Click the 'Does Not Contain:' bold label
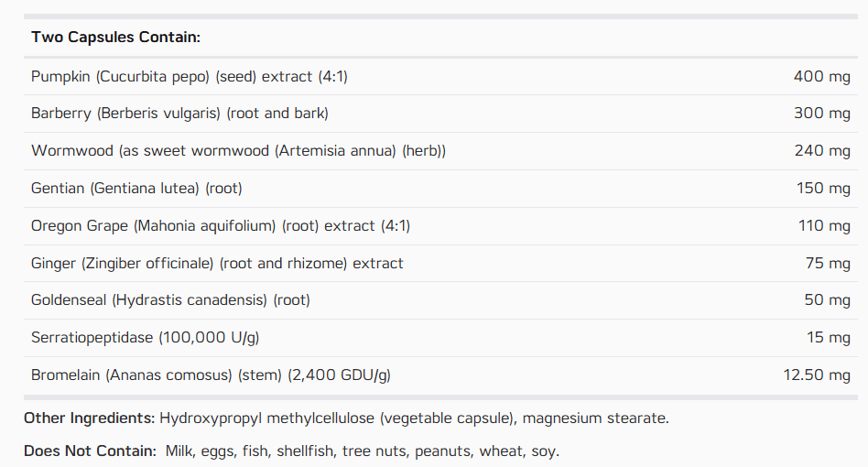This screenshot has width=868, height=467. 91,451
